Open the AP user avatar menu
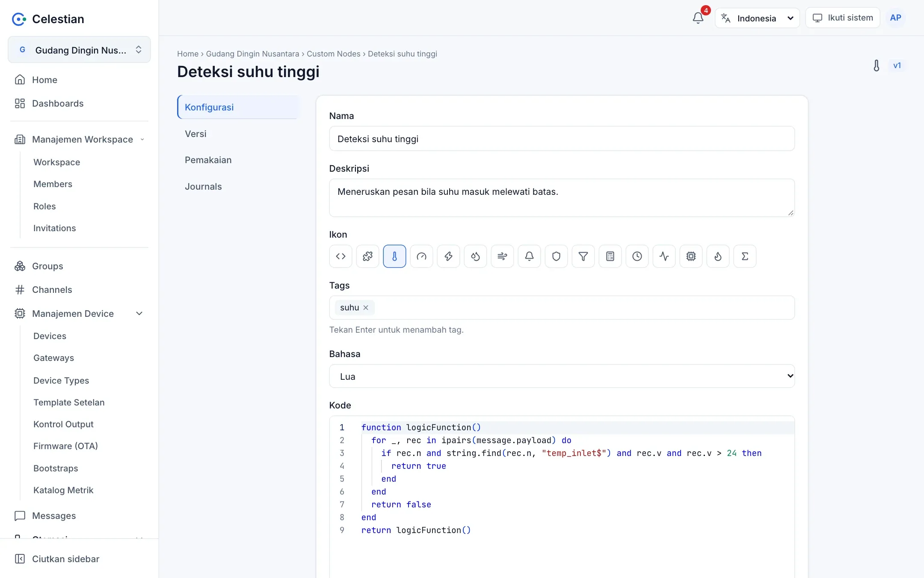The height and width of the screenshot is (578, 924). 895,18
